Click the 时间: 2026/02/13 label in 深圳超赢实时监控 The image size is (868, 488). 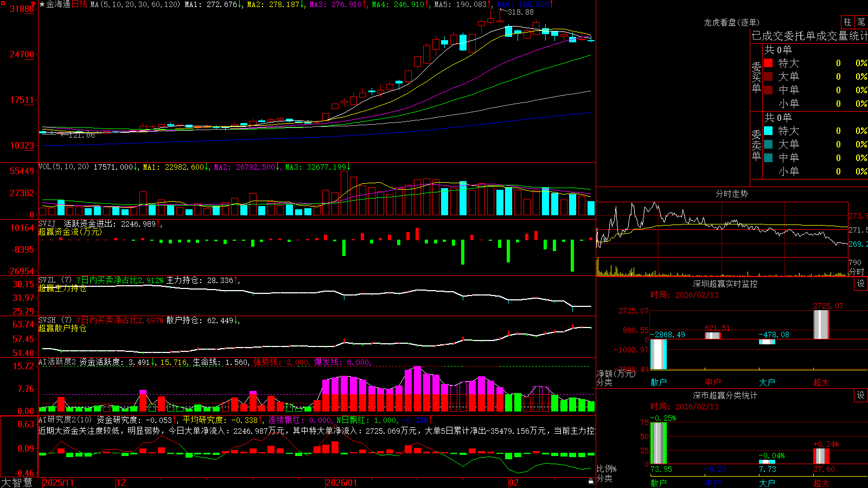[685, 295]
